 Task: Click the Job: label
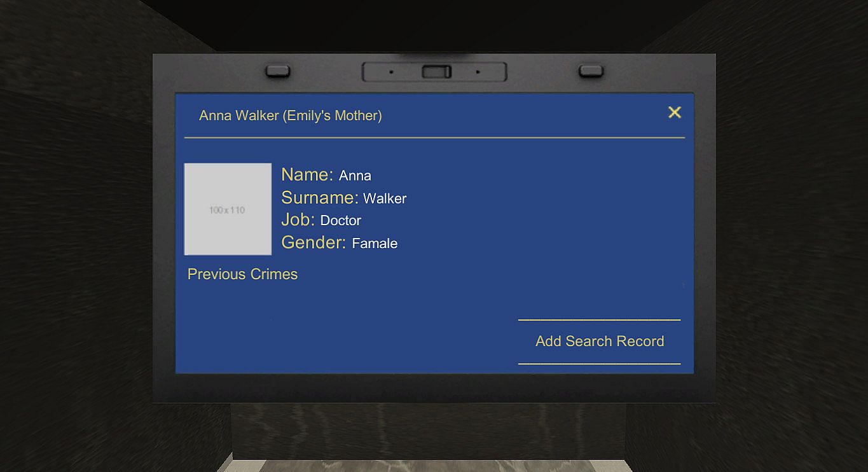[x=298, y=219]
